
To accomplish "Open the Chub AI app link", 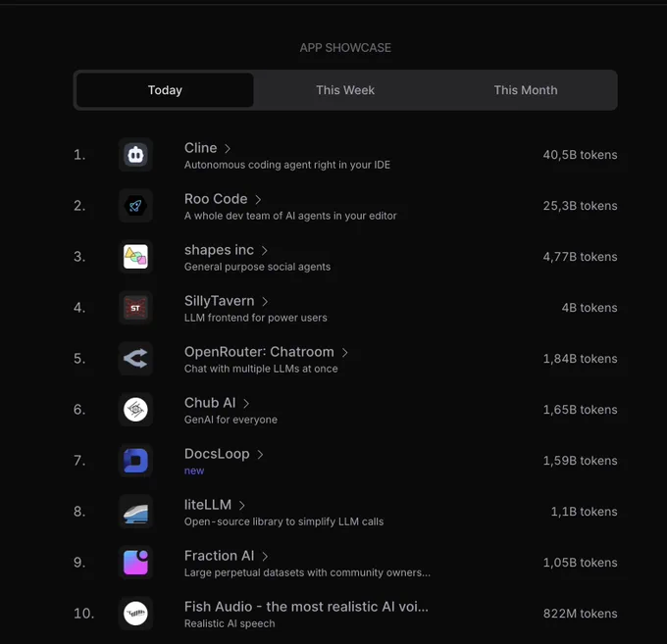I will point(210,403).
